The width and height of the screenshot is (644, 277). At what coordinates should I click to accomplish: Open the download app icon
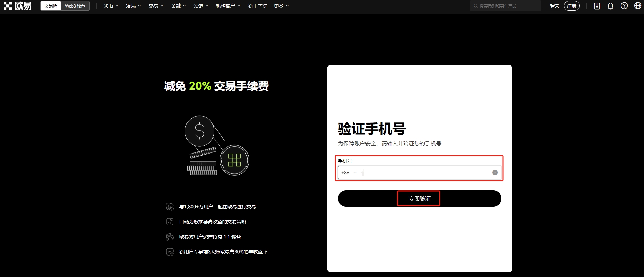point(597,6)
